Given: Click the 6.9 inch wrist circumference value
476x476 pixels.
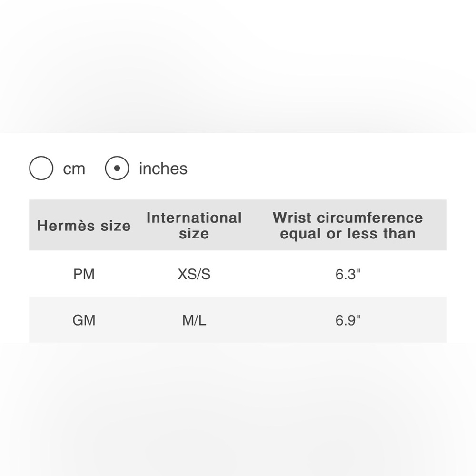Looking at the screenshot, I should coord(347,320).
